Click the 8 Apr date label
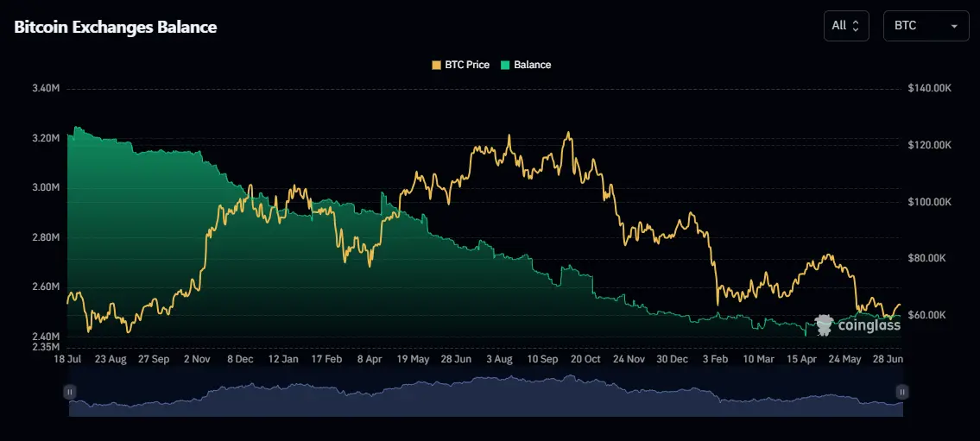980x441 pixels. point(370,360)
